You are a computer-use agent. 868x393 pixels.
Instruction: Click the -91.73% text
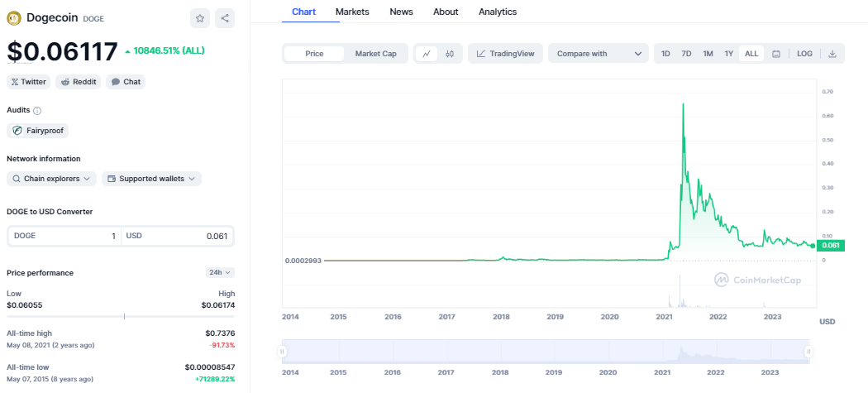222,345
